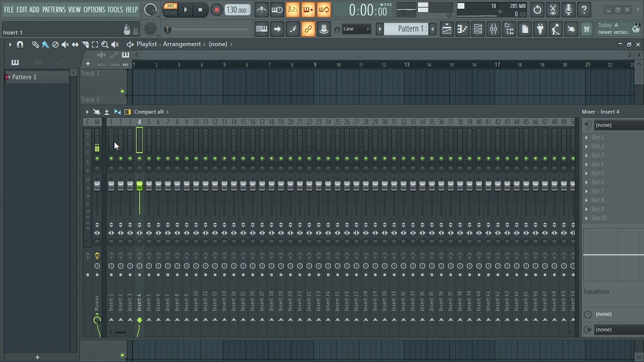Switch the PAT/SONG mode toggle
The width and height of the screenshot is (644, 362).
[171, 10]
